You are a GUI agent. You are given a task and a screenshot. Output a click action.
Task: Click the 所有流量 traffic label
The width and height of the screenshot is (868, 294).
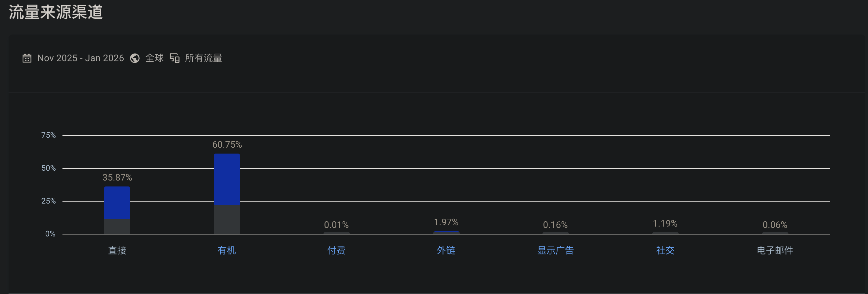pyautogui.click(x=203, y=58)
